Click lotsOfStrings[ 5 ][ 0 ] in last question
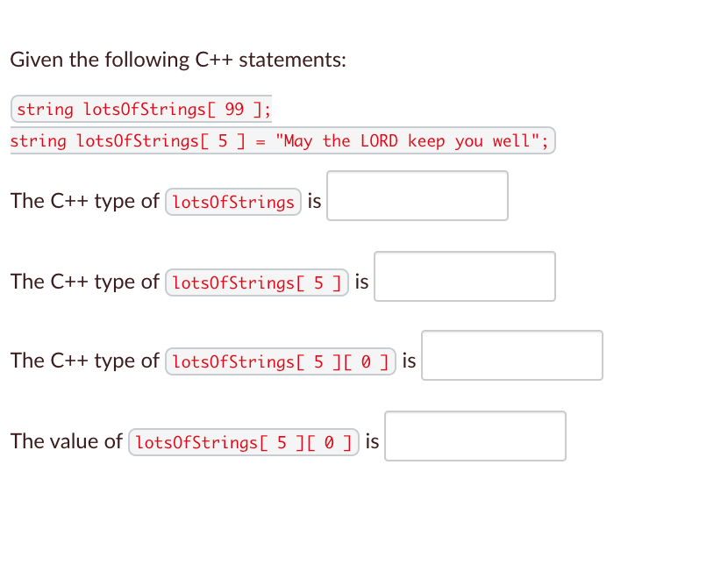 pyautogui.click(x=243, y=442)
